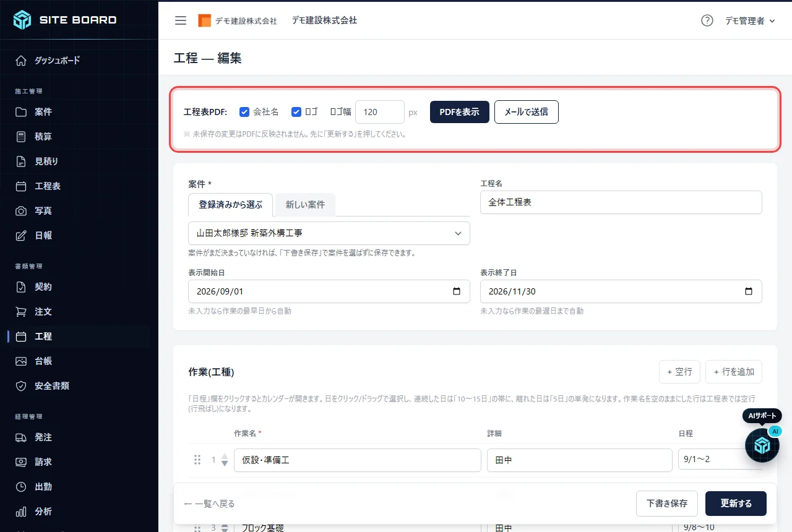Open the 山田太郎様邸 新築外構工事 project dropdown
The image size is (792, 532).
coord(329,233)
